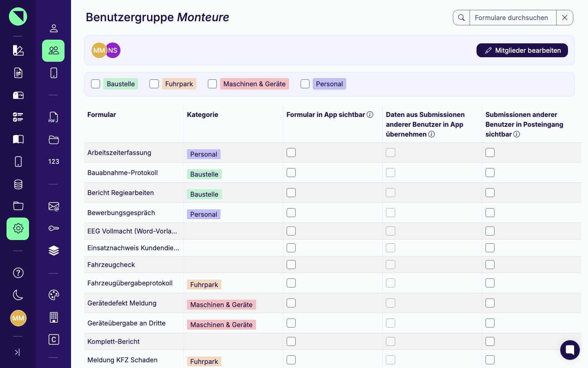Open the key icon for API access
Viewport: 588px width, 368px height.
(53, 228)
